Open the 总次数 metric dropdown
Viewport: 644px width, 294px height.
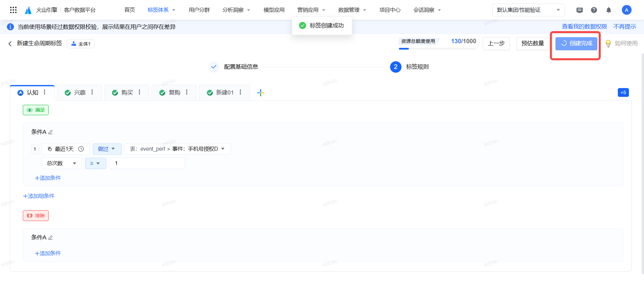[x=62, y=163]
